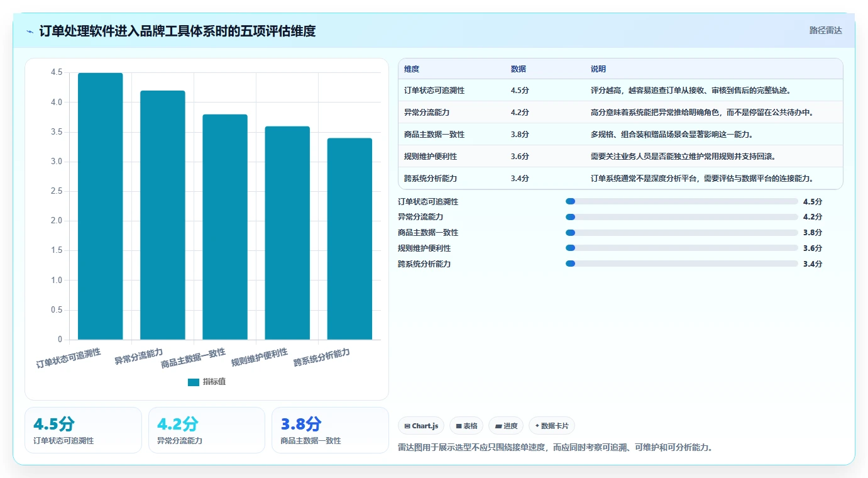This screenshot has width=868, height=478.
Task: Click the 数据卡片 tag chip
Action: 552,426
